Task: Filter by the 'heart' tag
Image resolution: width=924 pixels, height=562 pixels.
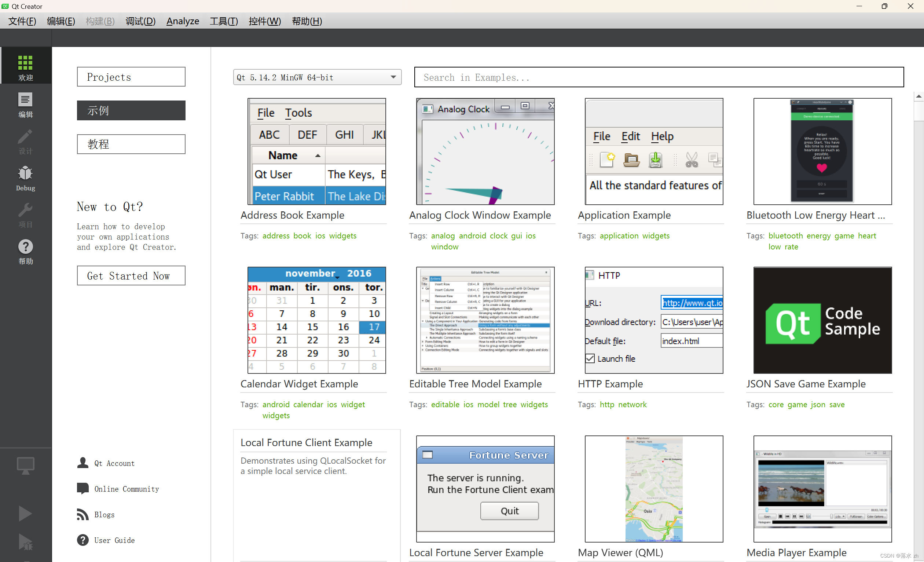Action: click(x=867, y=236)
